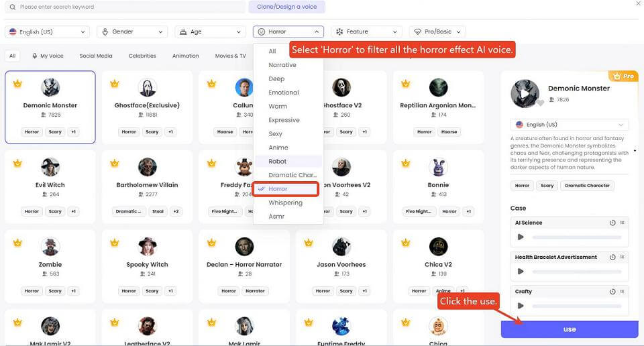Select Horror option in style list
This screenshot has height=346, width=644.
tap(278, 189)
